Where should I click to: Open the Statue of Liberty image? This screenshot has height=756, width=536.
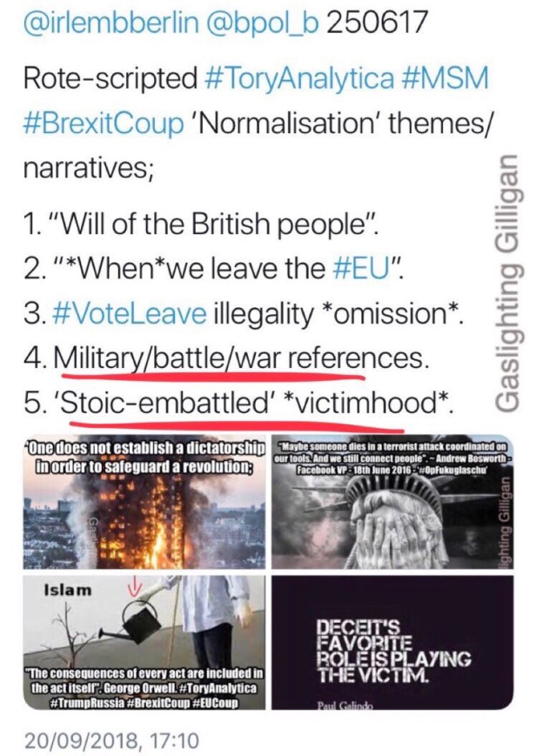point(392,504)
